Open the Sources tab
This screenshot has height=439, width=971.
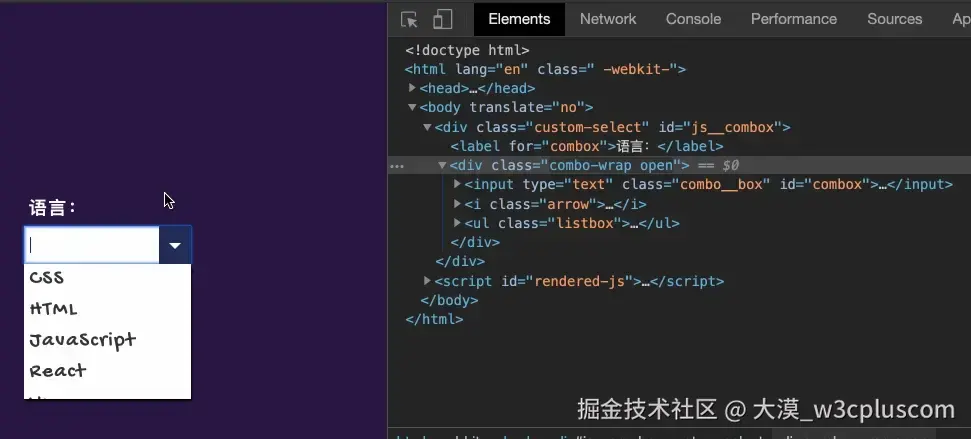[894, 19]
